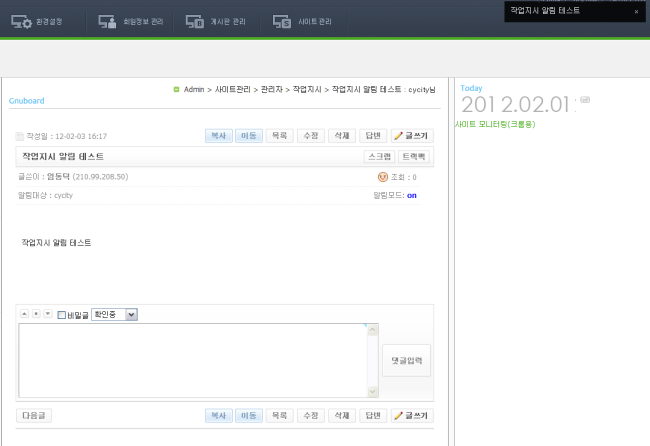Click the top 복사 button

219,136
